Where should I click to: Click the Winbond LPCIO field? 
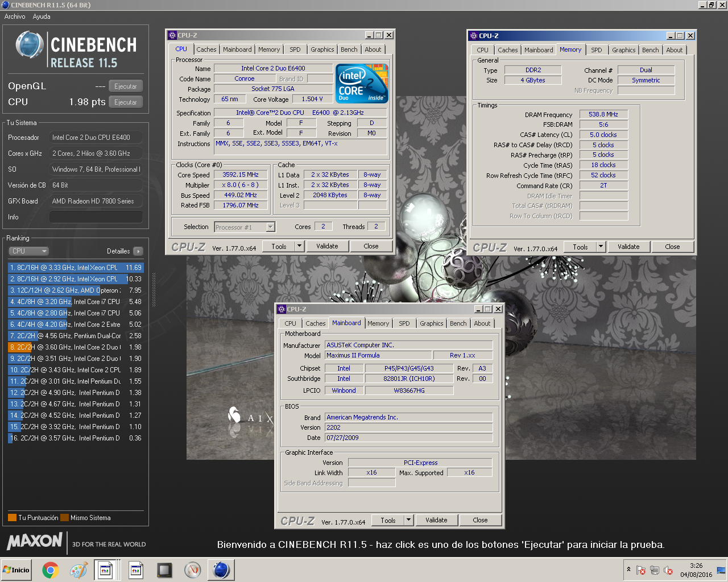coord(344,390)
